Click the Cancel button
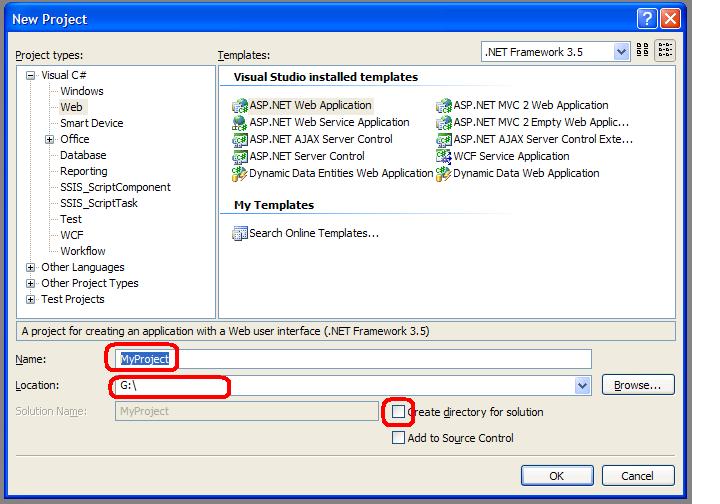 point(637,476)
